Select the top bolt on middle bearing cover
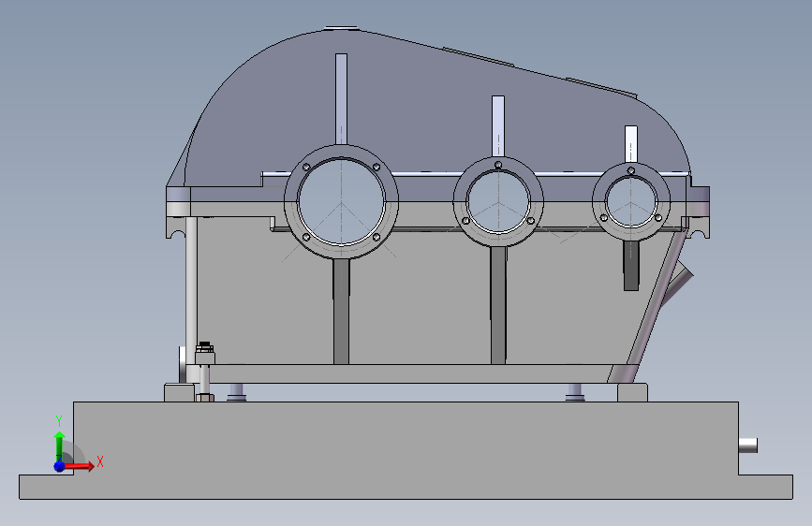 tap(498, 165)
